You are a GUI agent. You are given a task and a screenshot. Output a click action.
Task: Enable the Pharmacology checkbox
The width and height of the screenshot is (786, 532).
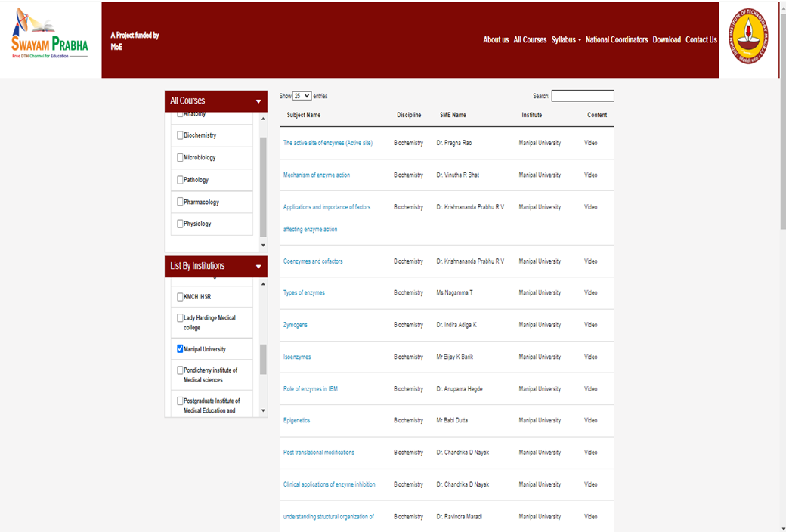click(180, 202)
